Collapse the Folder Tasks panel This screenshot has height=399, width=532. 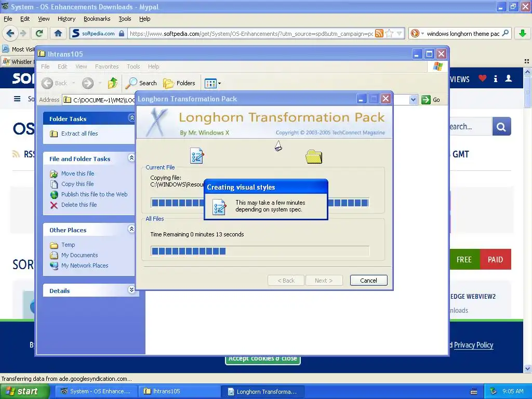(x=131, y=118)
